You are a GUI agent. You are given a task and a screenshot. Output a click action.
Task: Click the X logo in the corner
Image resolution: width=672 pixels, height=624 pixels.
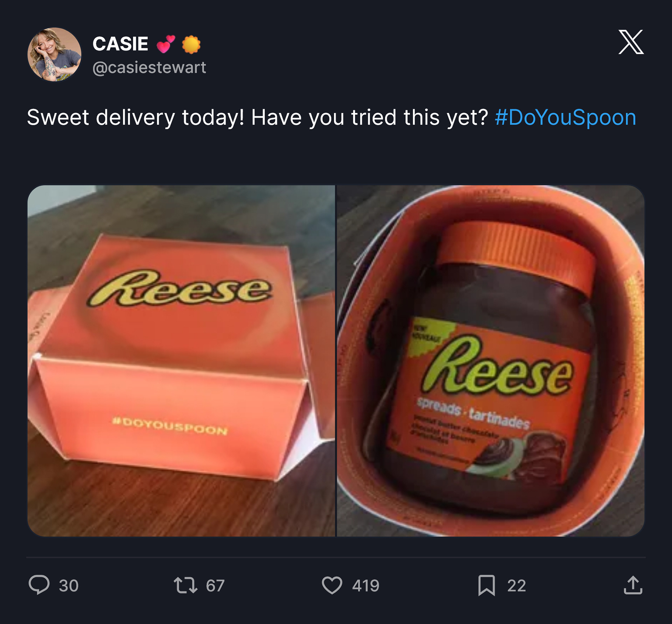pyautogui.click(x=631, y=42)
